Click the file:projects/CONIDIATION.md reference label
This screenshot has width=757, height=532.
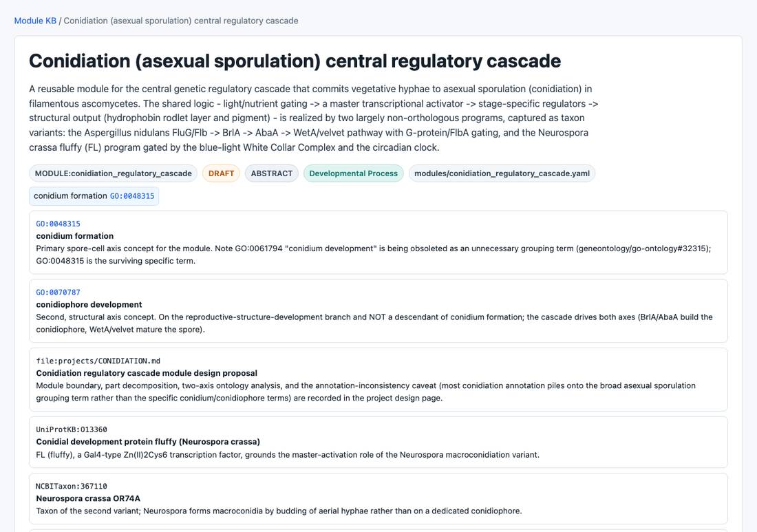(98, 361)
